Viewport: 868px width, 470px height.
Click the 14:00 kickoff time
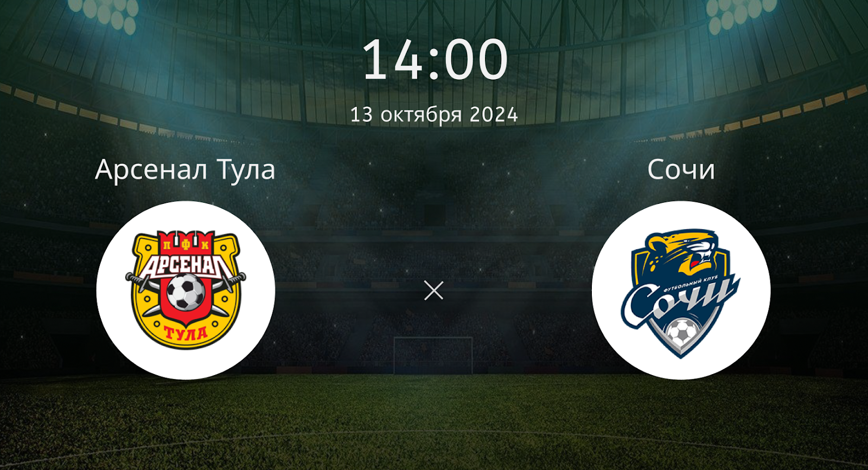[434, 59]
